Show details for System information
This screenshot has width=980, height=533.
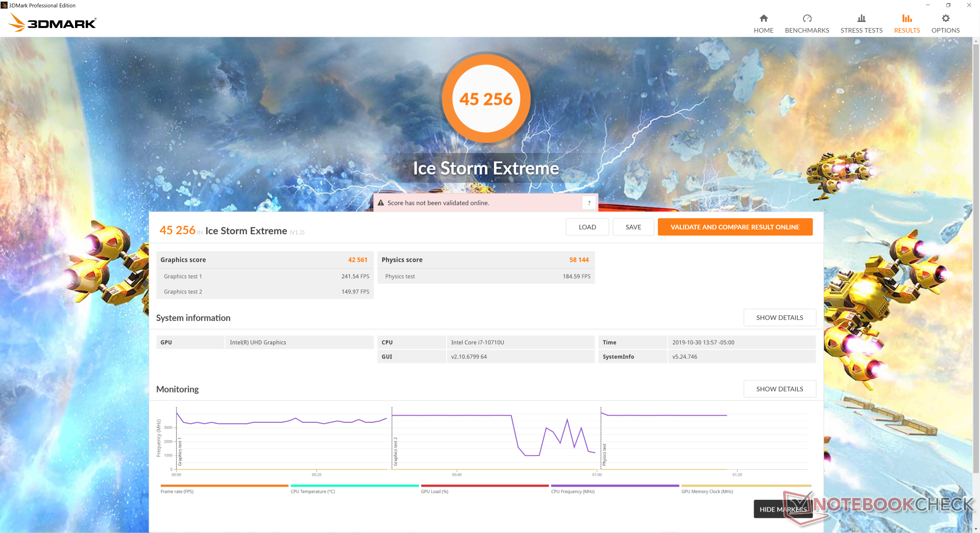coord(779,317)
